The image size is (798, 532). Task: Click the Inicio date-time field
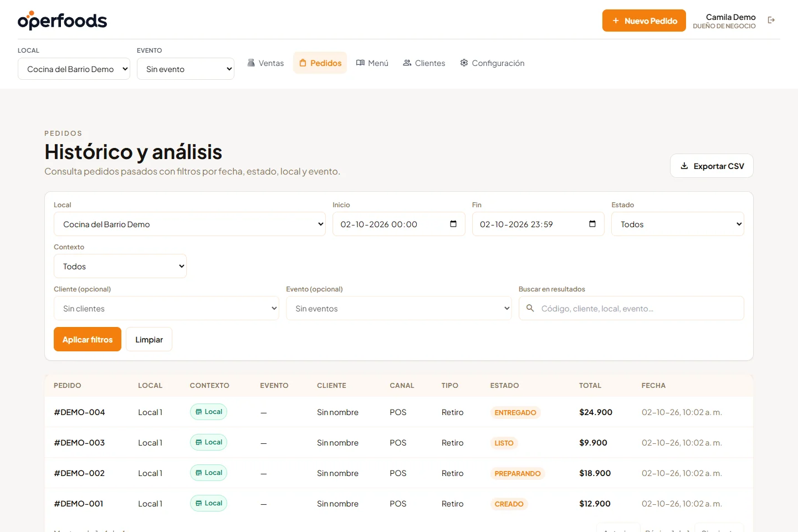click(398, 224)
